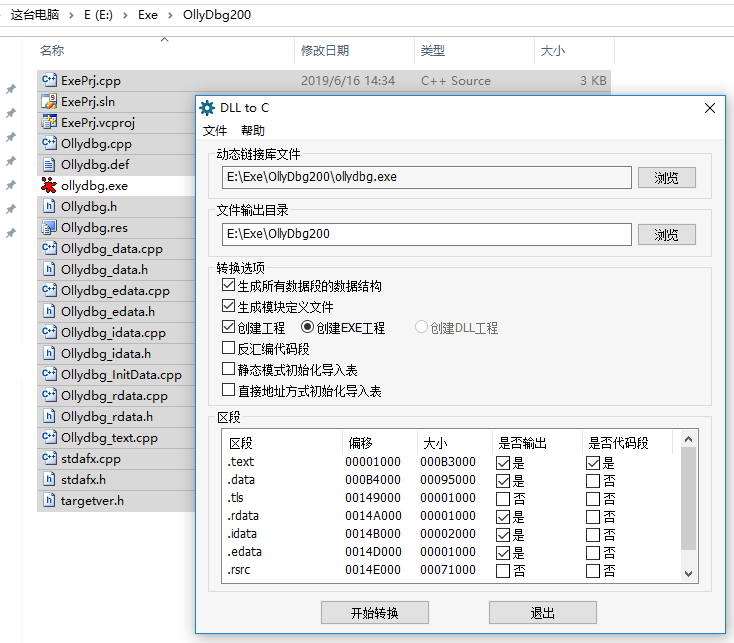
Task: Click the DLL to C gear icon
Action: click(207, 108)
